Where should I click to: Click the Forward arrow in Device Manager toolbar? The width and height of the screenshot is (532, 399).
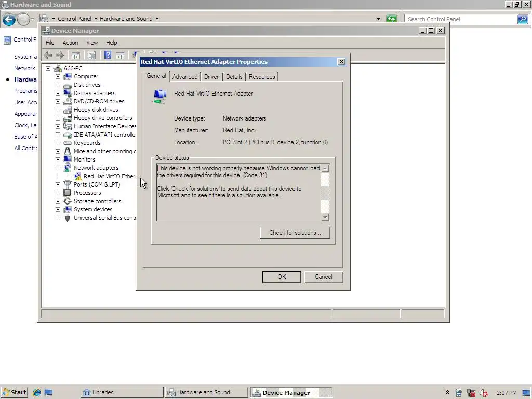click(x=59, y=55)
